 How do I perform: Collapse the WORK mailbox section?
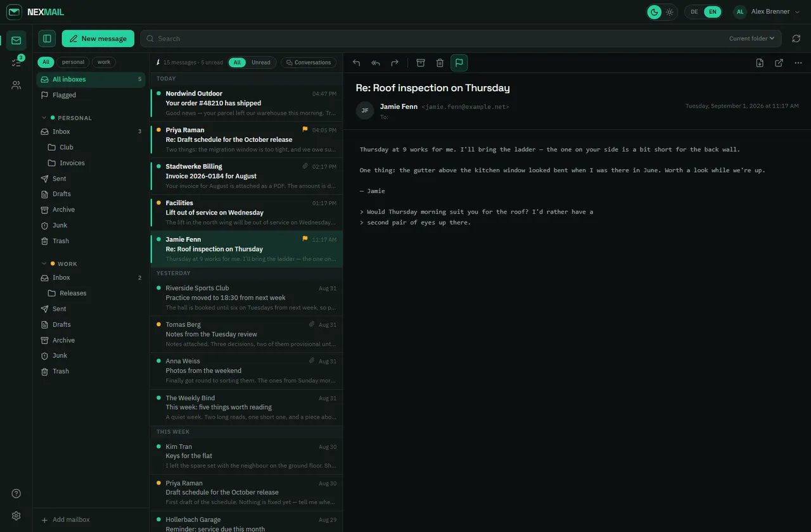tap(44, 263)
